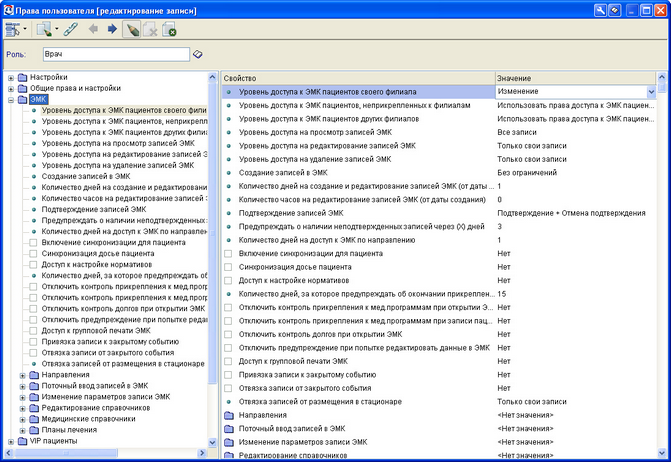This screenshot has width=671, height=462.
Task: Click the tree's scroll-right arrow
Action: 202,453
